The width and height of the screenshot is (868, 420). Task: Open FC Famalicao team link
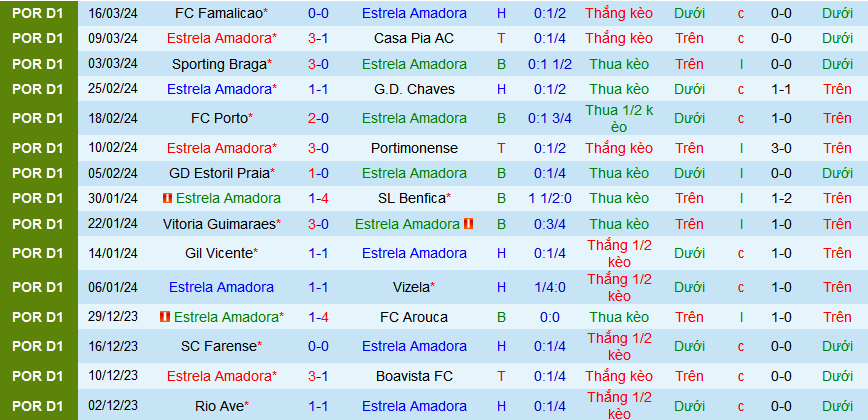tap(221, 13)
